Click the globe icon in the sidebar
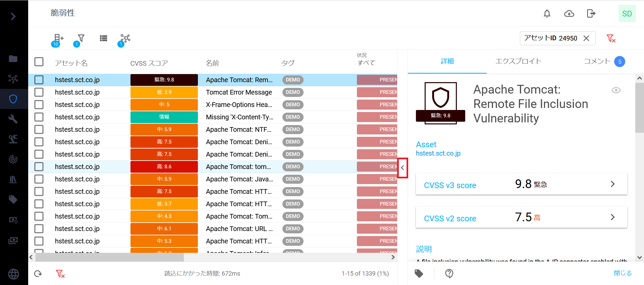Screen dimensions: 644x285 tap(13, 274)
